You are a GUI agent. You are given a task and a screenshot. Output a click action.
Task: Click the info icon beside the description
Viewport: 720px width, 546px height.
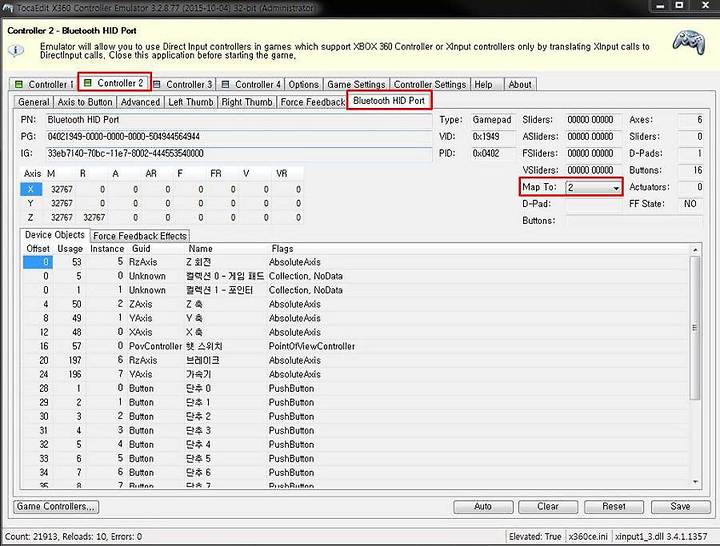click(x=16, y=50)
